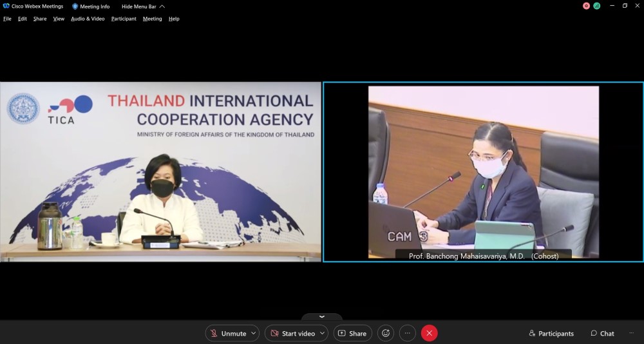Open the Participants panel

(x=551, y=333)
